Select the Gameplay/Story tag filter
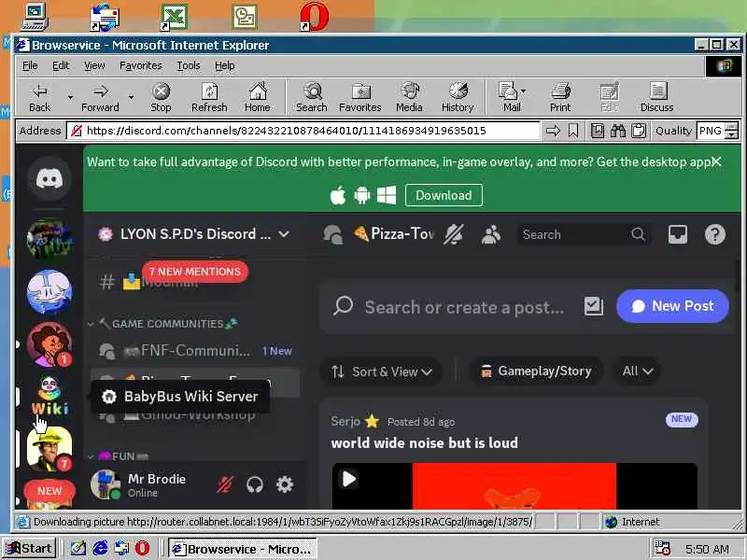 536,371
